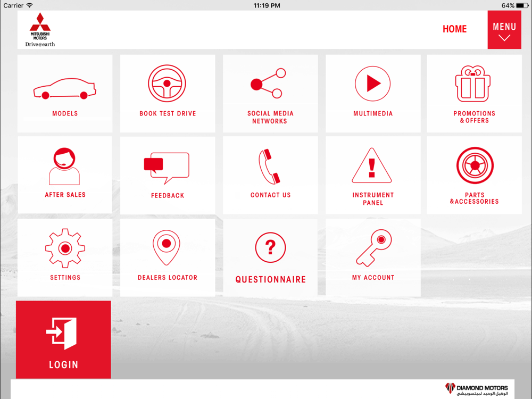
Task: Play Multimedia via the play-circle icon
Action: 372,84
